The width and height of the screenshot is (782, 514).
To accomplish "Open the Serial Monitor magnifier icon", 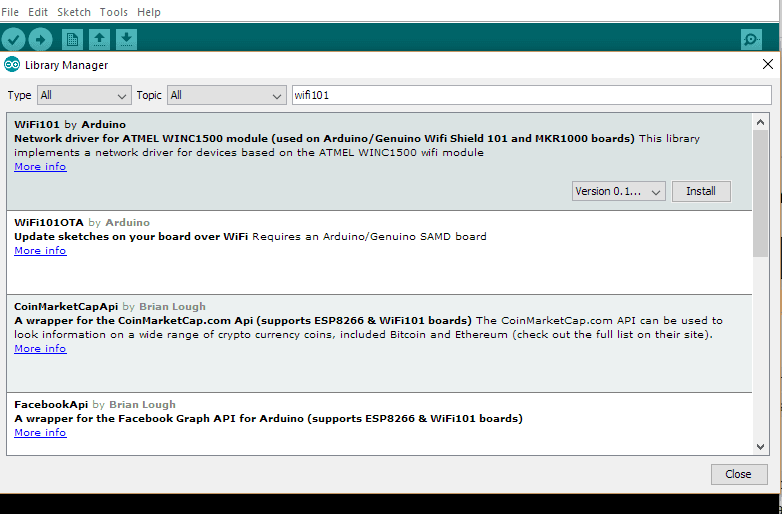I will tap(751, 39).
